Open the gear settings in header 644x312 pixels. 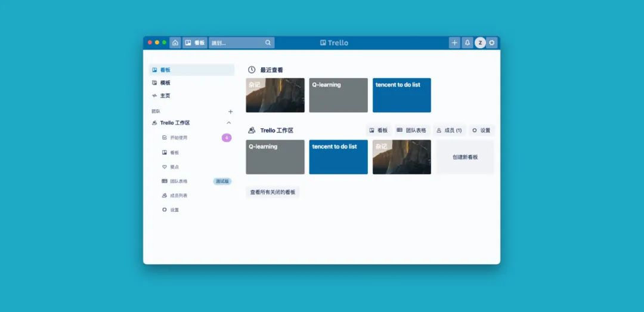click(x=491, y=43)
